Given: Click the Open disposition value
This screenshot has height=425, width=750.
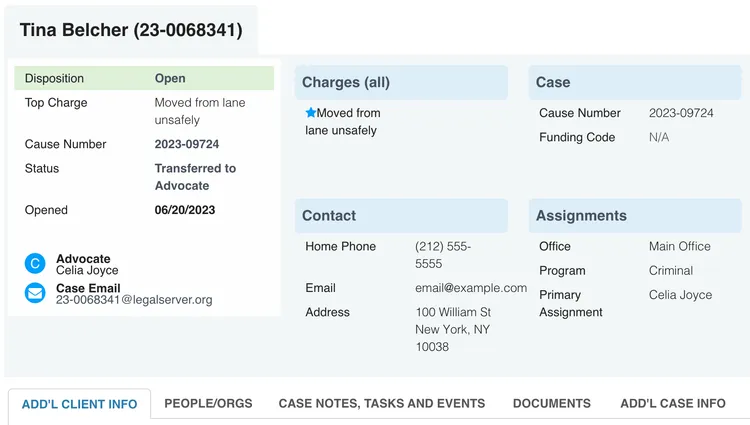Looking at the screenshot, I should 170,78.
